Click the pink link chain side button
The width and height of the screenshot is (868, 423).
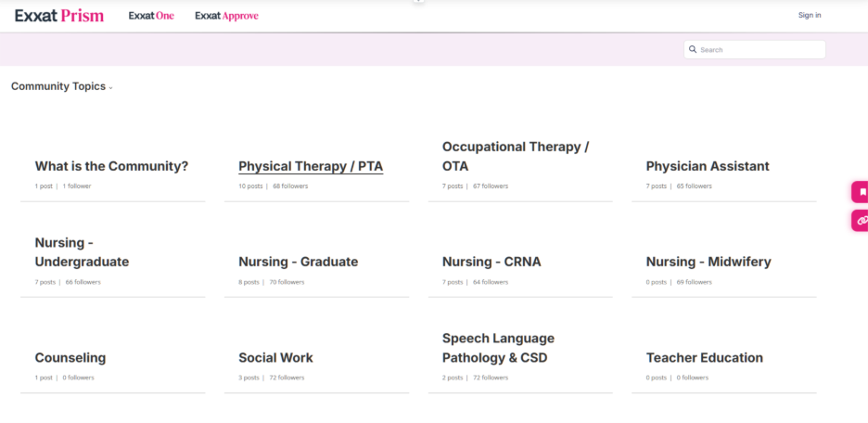(862, 221)
